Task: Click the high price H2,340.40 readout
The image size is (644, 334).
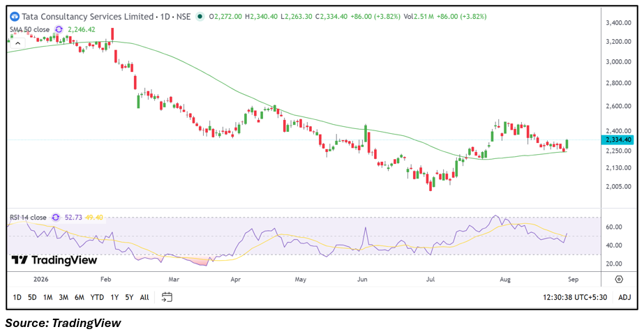Action: click(261, 17)
